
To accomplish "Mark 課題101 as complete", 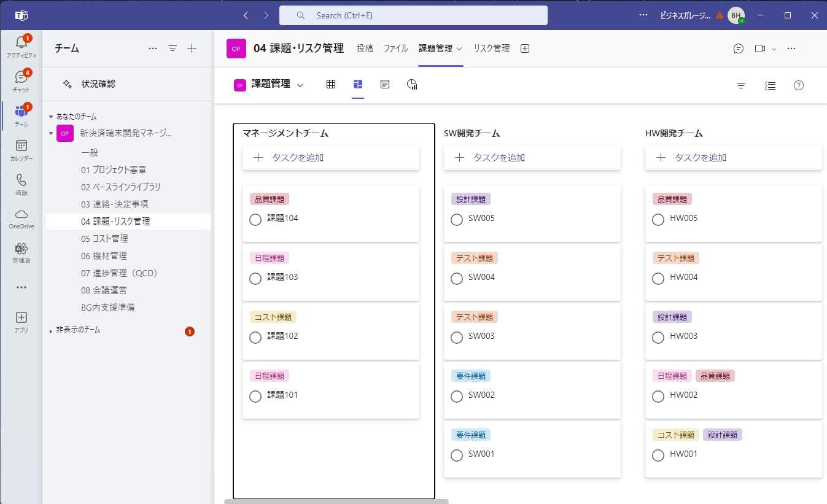I will click(255, 396).
